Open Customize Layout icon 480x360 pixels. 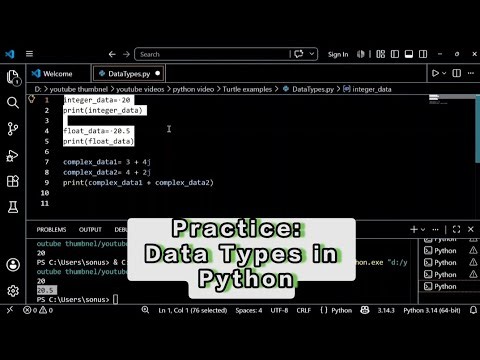coord(380,54)
